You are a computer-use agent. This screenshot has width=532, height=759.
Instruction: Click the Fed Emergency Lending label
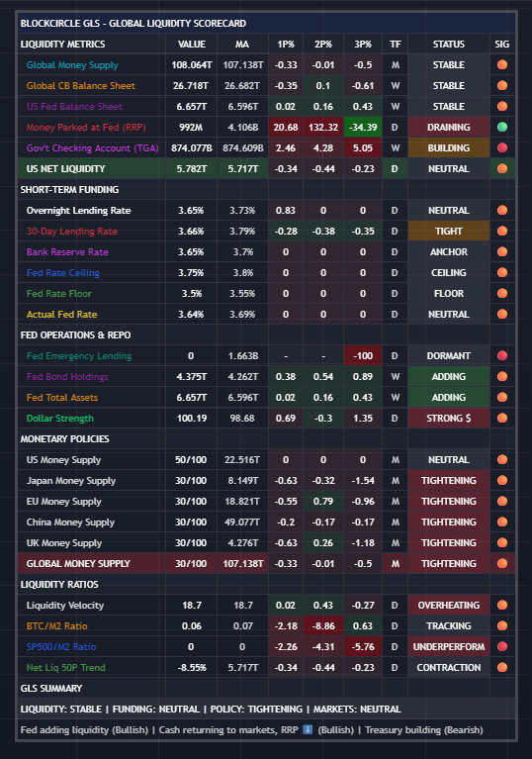coord(79,356)
